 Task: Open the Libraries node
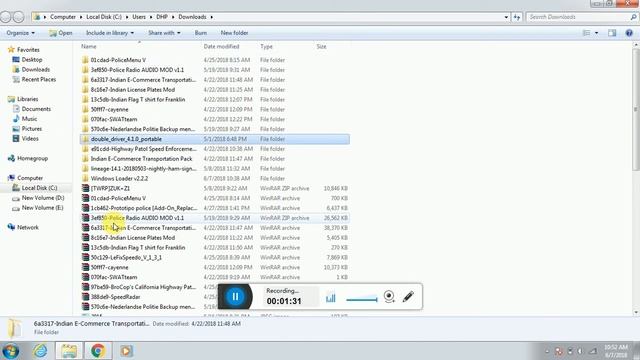23,99
